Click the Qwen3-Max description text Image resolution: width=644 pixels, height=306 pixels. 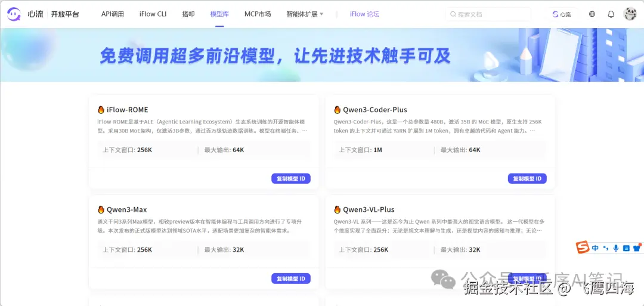click(x=200, y=226)
